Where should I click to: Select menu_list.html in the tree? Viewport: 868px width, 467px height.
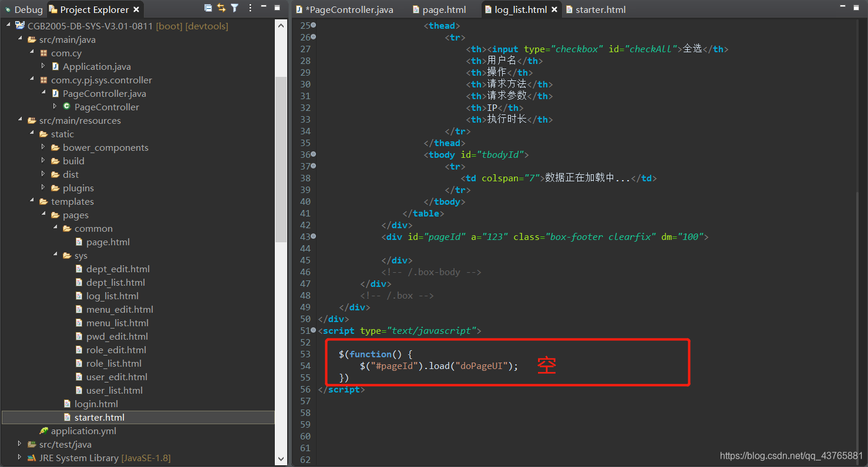tap(117, 323)
